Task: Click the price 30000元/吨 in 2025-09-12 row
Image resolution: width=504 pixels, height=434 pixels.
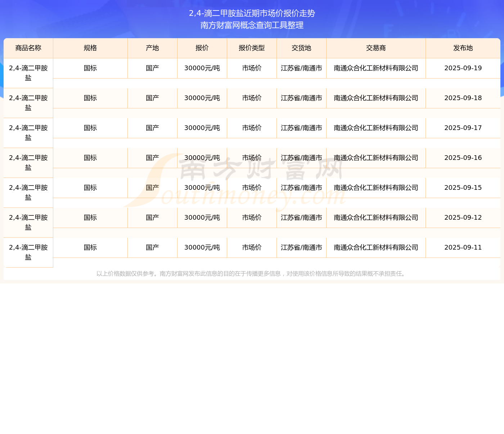Action: [x=202, y=218]
